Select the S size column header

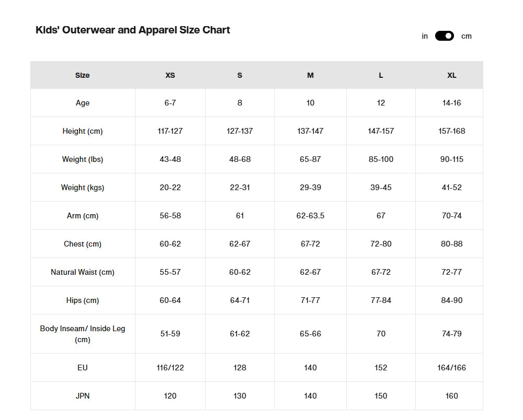240,75
